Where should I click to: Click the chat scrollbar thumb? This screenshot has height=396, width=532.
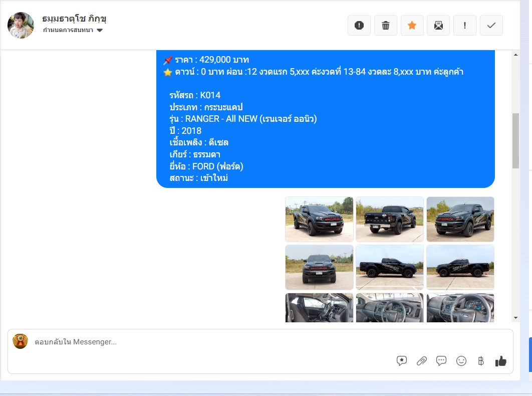(x=515, y=140)
